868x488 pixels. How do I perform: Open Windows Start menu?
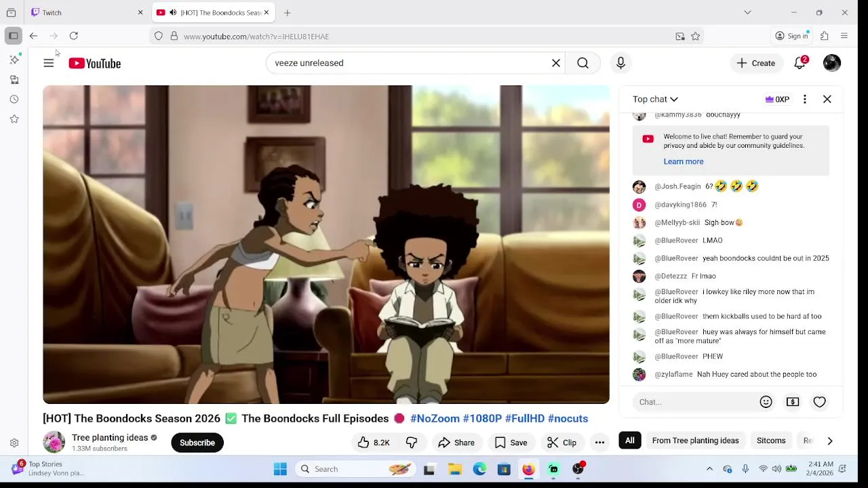(280, 469)
